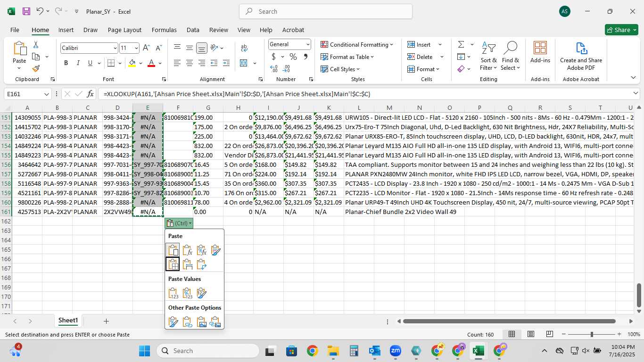Viewport: 644px width, 362px height.
Task: Click the Increase Indent icon
Action: [226, 63]
